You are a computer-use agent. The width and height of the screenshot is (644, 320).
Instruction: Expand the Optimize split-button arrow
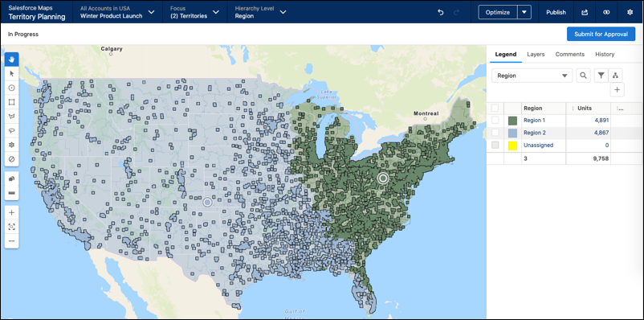pos(524,12)
